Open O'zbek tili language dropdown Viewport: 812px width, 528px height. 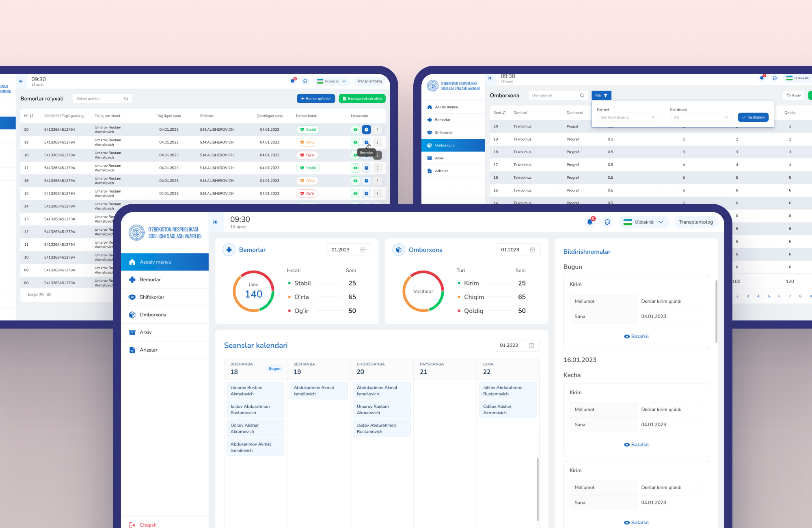(644, 222)
